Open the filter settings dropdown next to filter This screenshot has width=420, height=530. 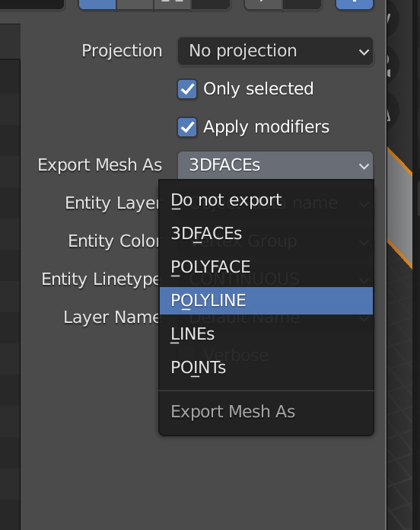pyautogui.click(x=302, y=4)
